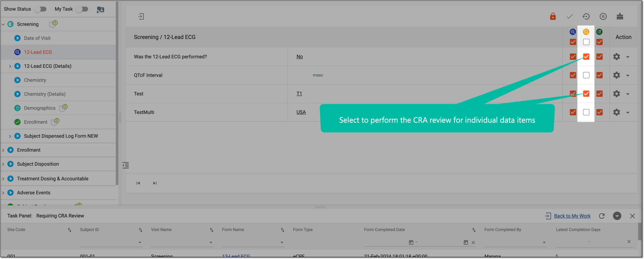Open the Date of Visit form

(x=37, y=38)
